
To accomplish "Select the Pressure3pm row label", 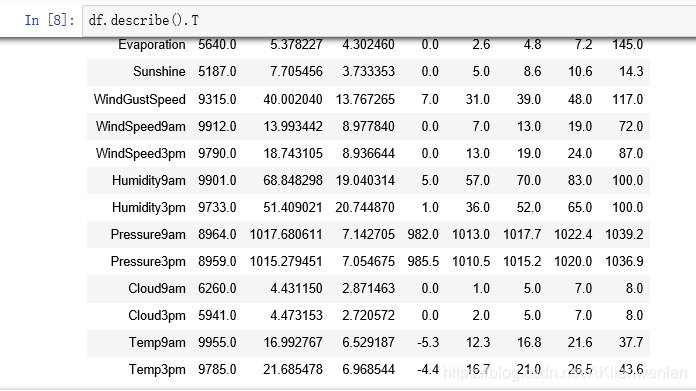I will pyautogui.click(x=148, y=261).
